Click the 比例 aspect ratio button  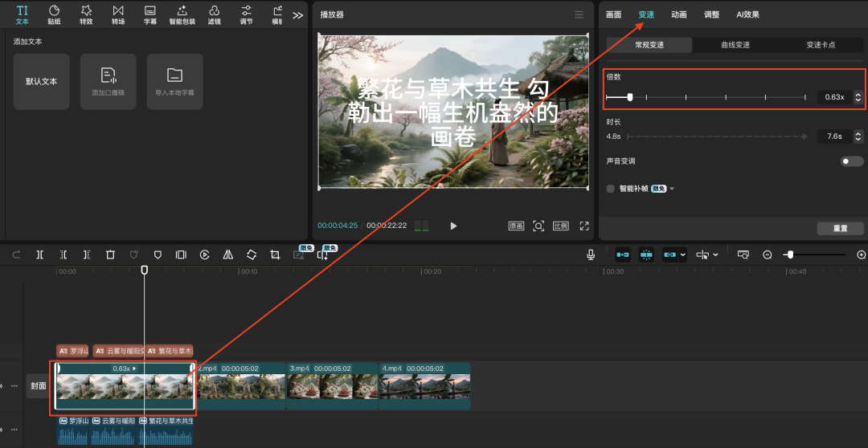561,226
